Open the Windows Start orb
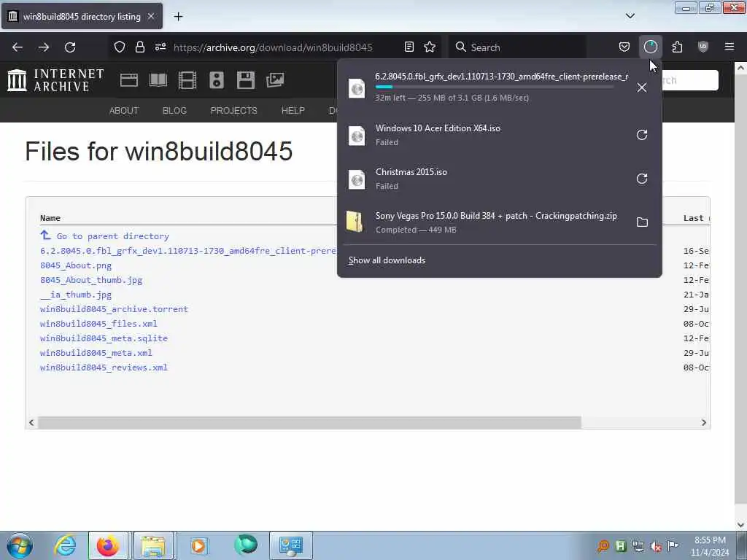Viewport: 747px width, 560px height. coord(20,545)
